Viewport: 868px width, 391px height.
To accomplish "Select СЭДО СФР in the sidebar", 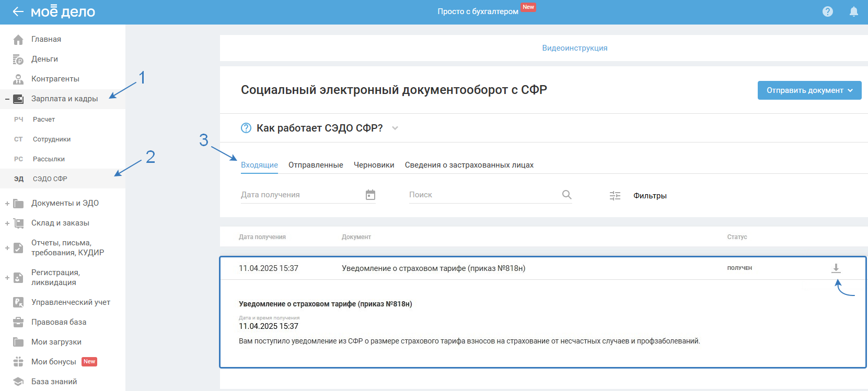I will [x=50, y=179].
